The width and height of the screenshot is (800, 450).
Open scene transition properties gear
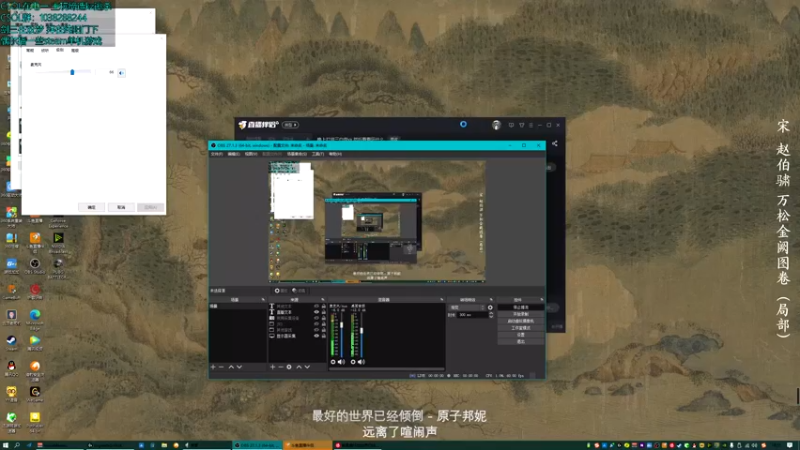(x=490, y=308)
